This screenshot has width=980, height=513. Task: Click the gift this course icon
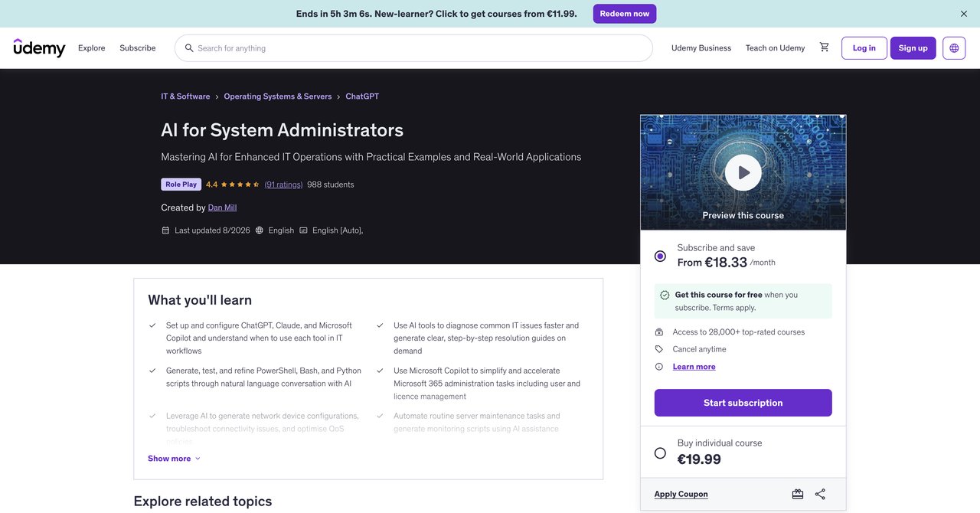[x=798, y=495]
